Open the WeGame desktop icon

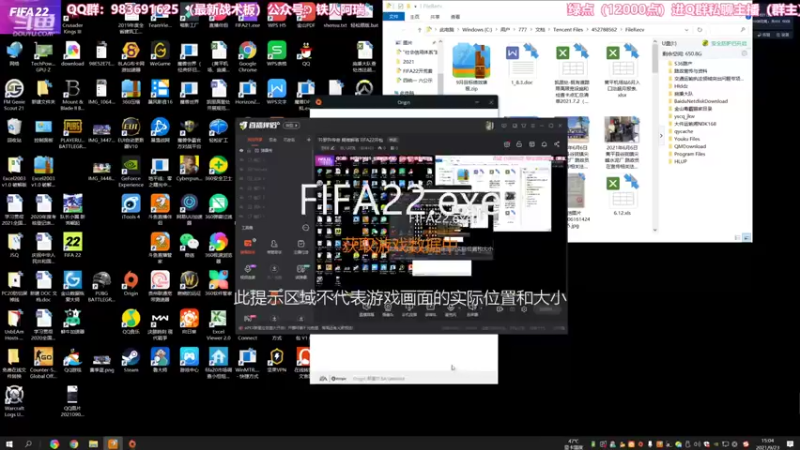[160, 54]
